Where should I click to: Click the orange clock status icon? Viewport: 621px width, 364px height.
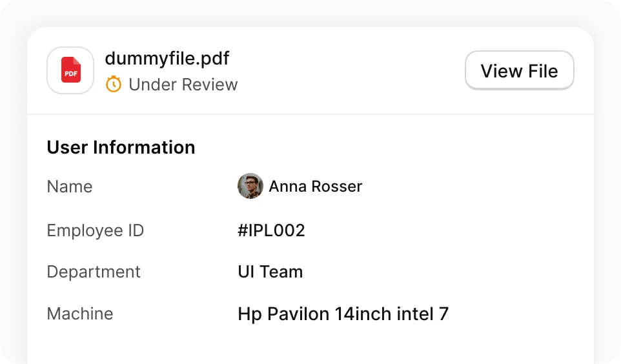(x=114, y=84)
